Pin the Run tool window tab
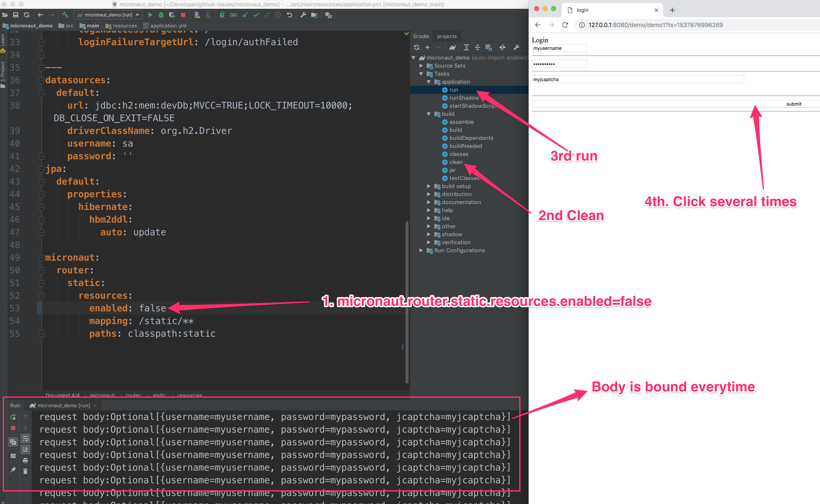This screenshot has width=820, height=504. (x=13, y=470)
